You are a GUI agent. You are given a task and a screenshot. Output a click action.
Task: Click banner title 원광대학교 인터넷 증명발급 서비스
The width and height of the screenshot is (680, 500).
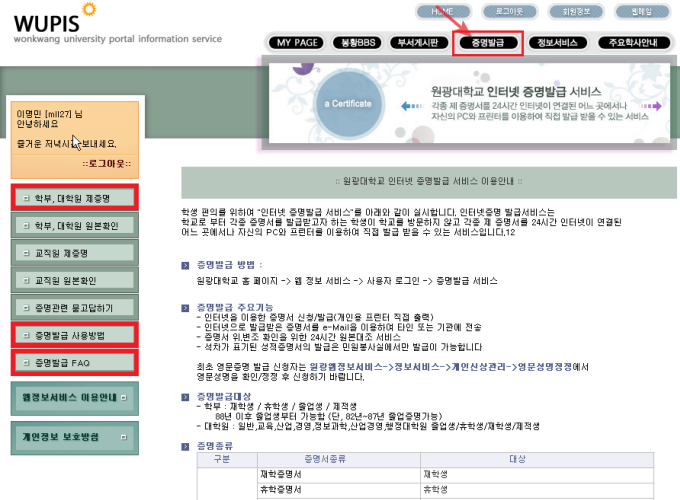(x=516, y=92)
